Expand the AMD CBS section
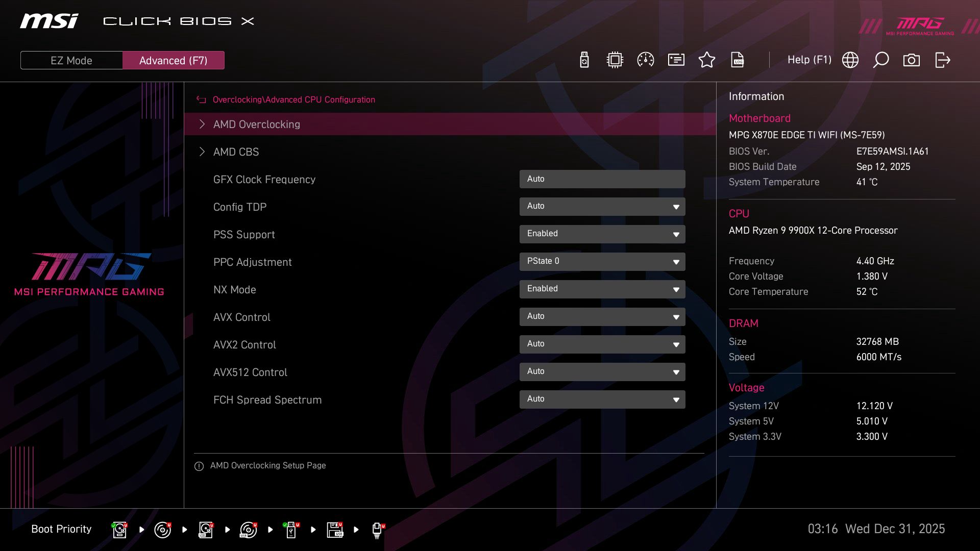Image resolution: width=980 pixels, height=551 pixels. click(236, 152)
